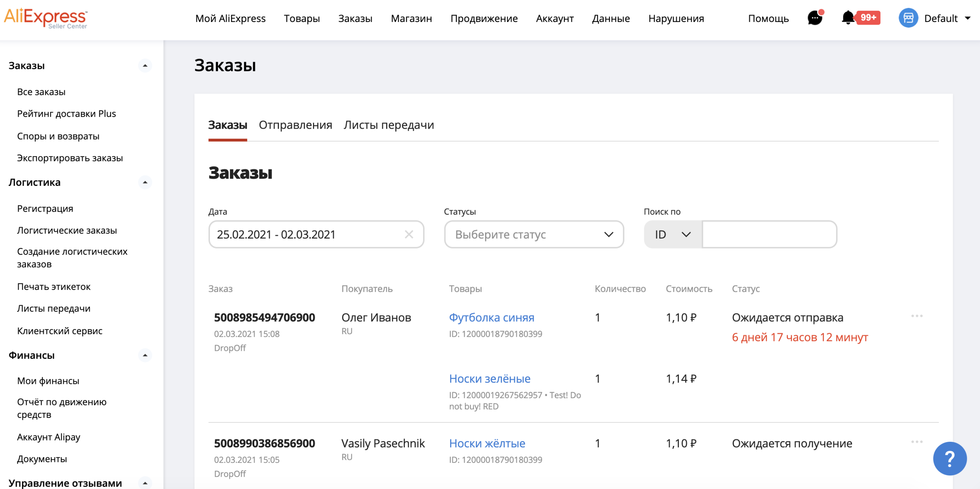
Task: Click the red countdown 6 дней 17 часов
Action: pos(800,337)
